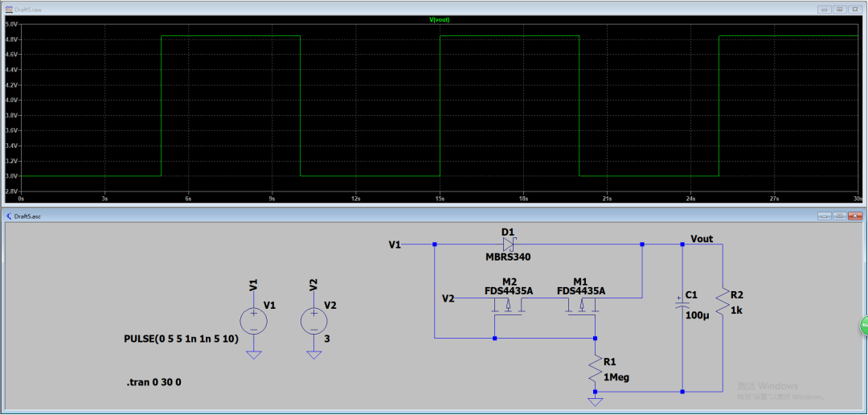
Task: Click the 4.0V vertical axis label
Action: pyautogui.click(x=11, y=101)
